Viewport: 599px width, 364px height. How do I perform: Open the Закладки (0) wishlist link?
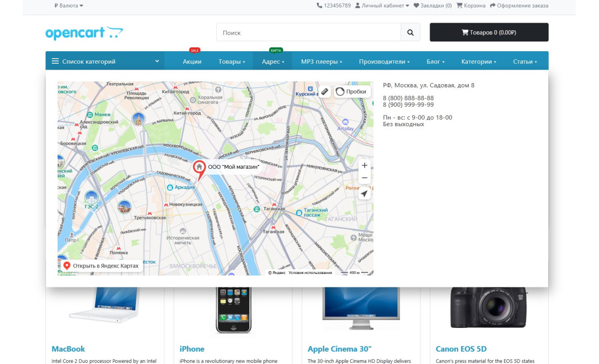432,6
